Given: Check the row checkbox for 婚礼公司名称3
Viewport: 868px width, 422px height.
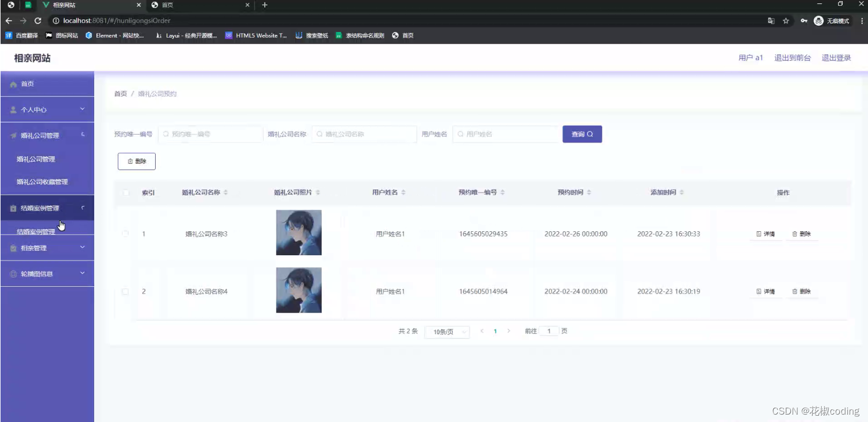Looking at the screenshot, I should tap(126, 234).
